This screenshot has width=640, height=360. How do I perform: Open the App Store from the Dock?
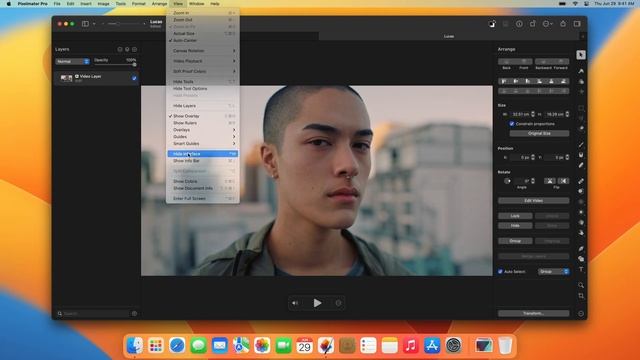pos(432,346)
